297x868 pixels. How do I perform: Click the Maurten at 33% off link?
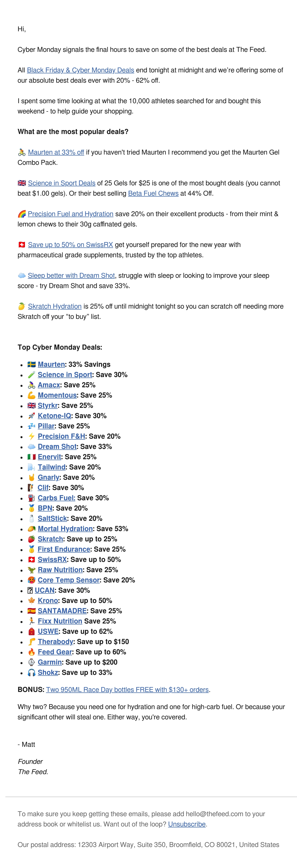56,152
